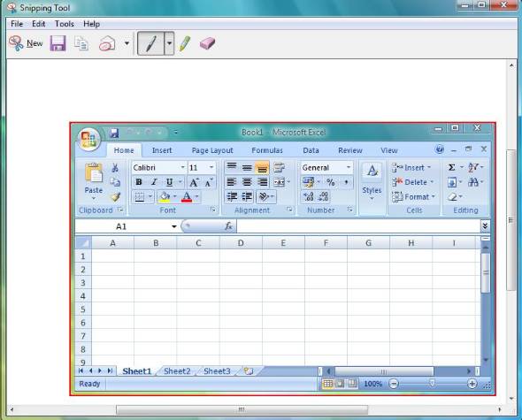The width and height of the screenshot is (522, 420).
Task: Open the Snipping Tool Help menu
Action: click(91, 24)
